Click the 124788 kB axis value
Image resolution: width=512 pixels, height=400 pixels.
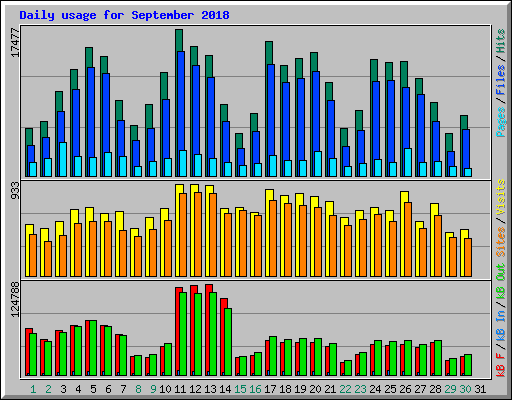(x=15, y=299)
